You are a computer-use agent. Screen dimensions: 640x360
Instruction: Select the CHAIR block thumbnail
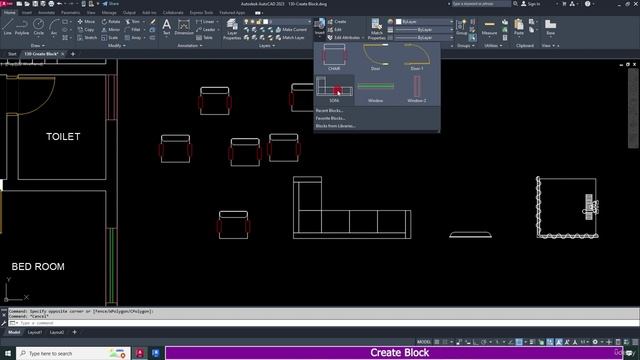point(334,57)
